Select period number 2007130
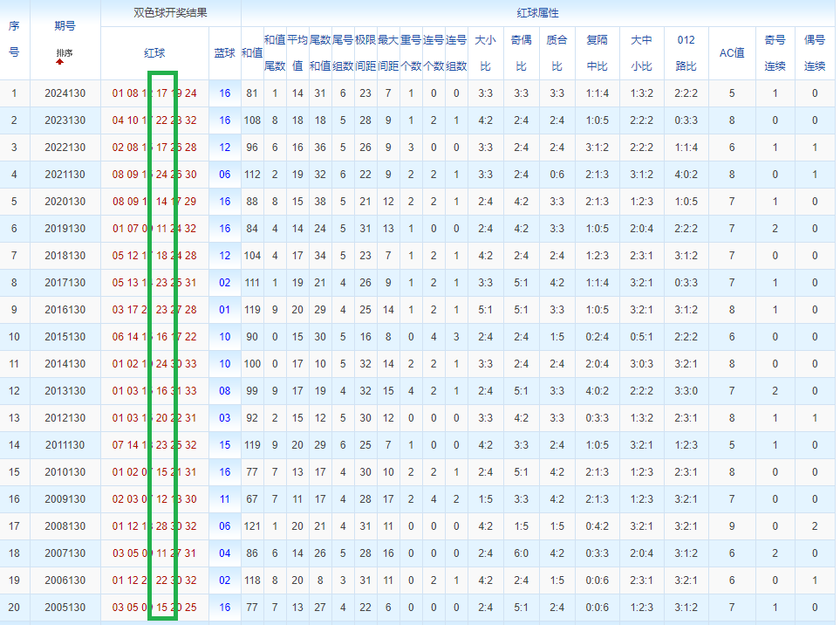 65,553
